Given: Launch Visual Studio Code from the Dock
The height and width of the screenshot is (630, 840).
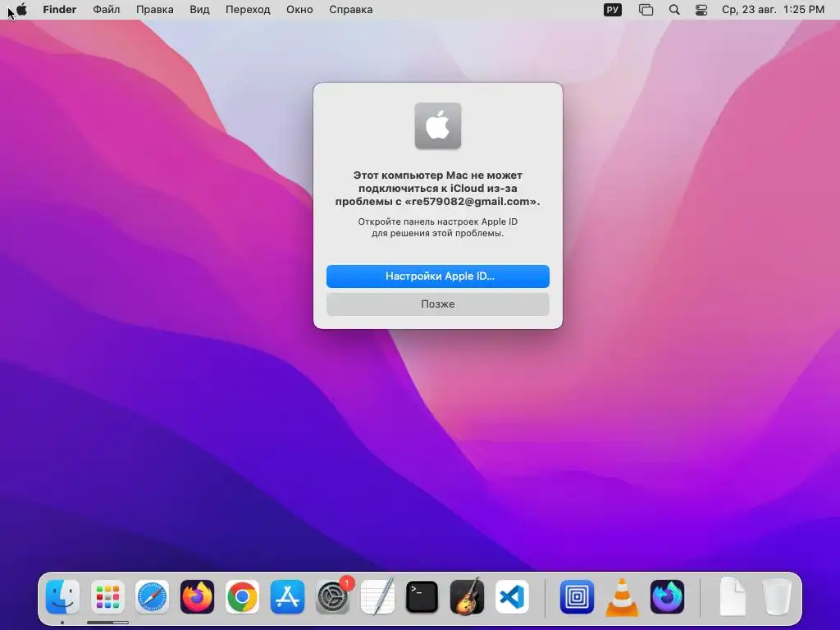Looking at the screenshot, I should [512, 596].
